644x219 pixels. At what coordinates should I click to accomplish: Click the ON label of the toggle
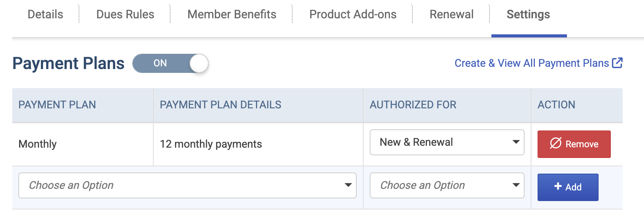[160, 63]
